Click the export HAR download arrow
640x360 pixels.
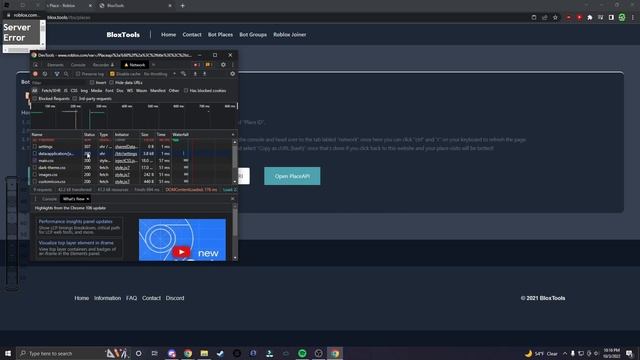click(204, 74)
